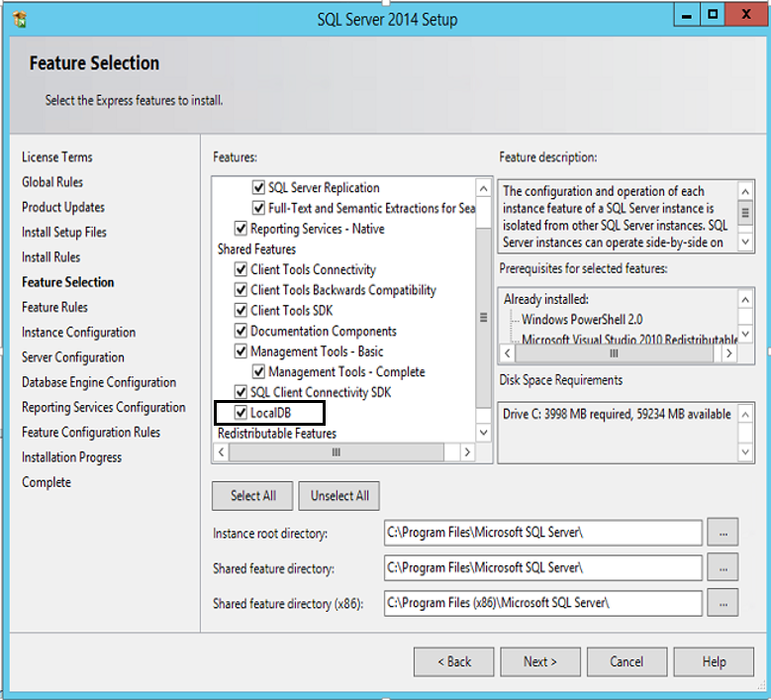Image resolution: width=771 pixels, height=700 pixels.
Task: Go back with the Back button
Action: (454, 661)
